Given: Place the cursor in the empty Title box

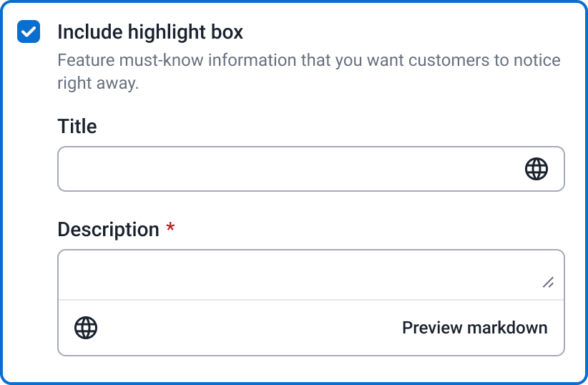Looking at the screenshot, I should click(286, 169).
